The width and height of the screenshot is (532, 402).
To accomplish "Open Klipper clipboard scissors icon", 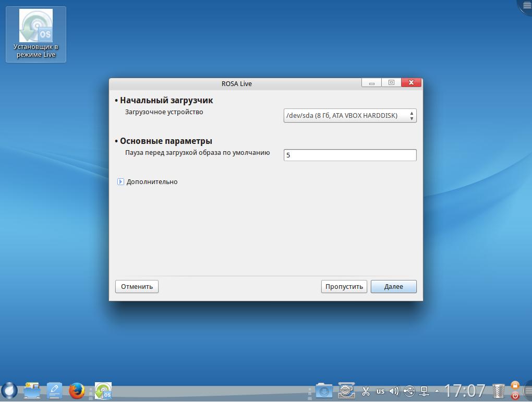I will click(366, 392).
